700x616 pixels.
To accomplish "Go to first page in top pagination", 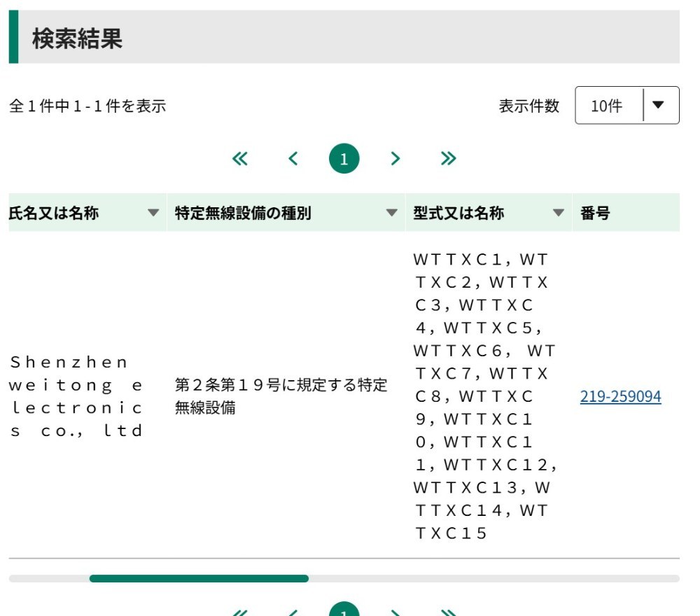I will (x=239, y=158).
